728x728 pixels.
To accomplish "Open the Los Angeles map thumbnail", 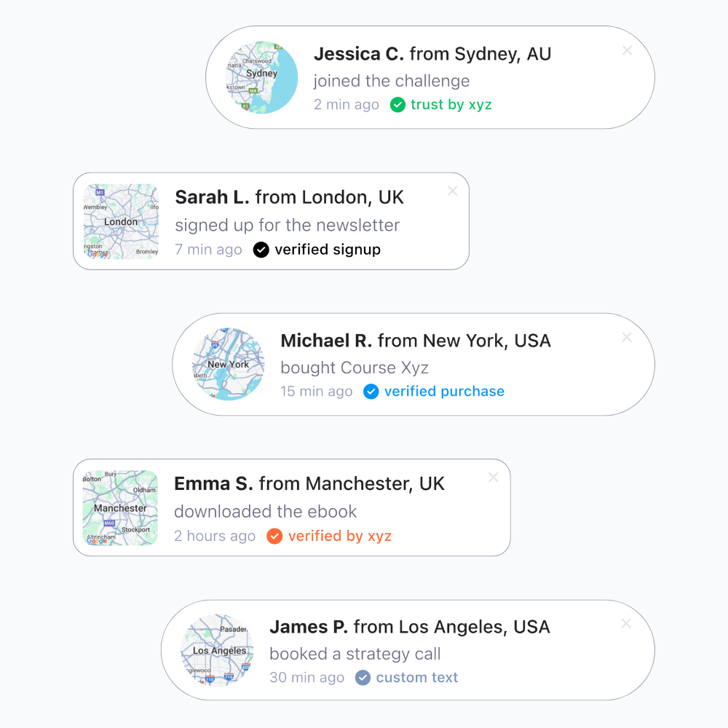I will 217,650.
